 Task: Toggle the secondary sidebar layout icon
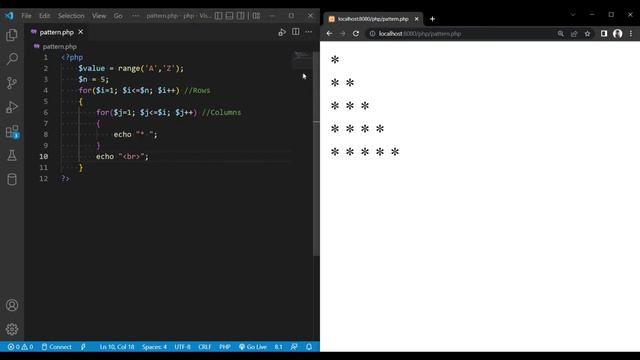tap(241, 16)
